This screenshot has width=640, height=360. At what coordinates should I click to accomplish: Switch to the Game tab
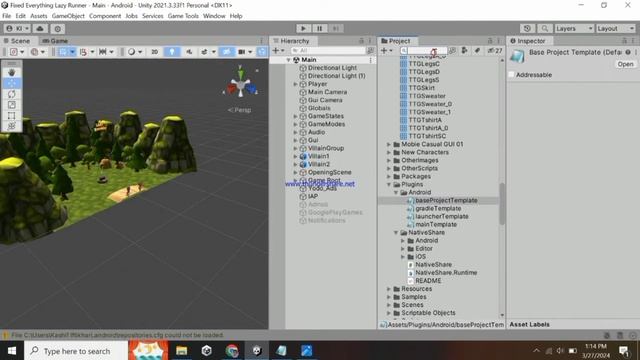[55, 41]
